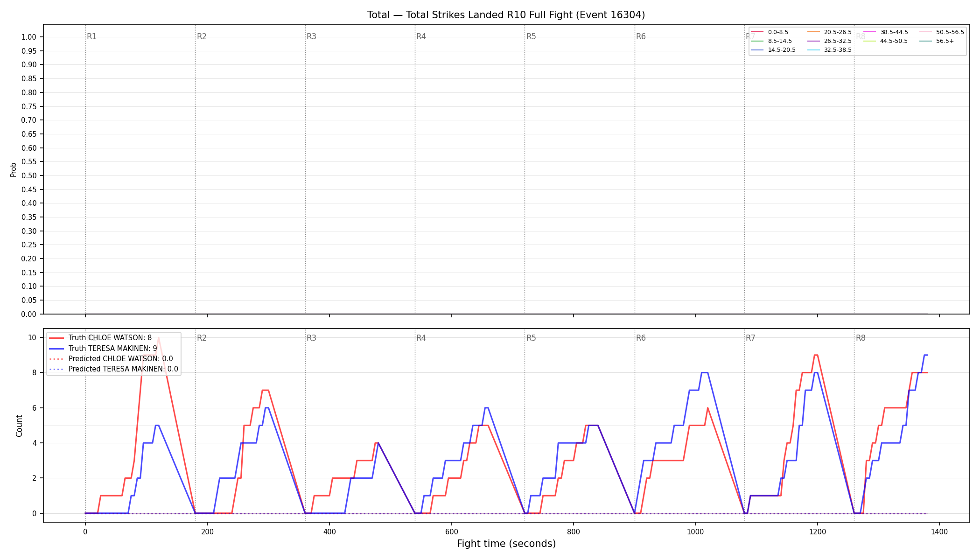Click the 200 tick on the fight time axis

207,531
